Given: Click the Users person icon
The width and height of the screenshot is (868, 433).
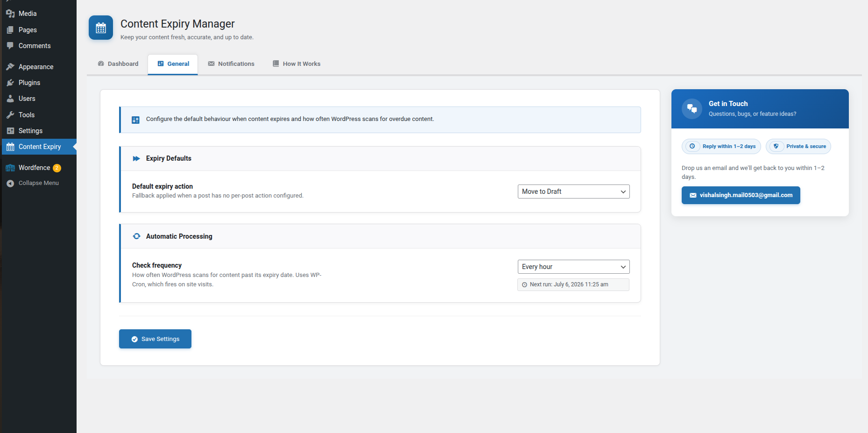Looking at the screenshot, I should tap(10, 99).
